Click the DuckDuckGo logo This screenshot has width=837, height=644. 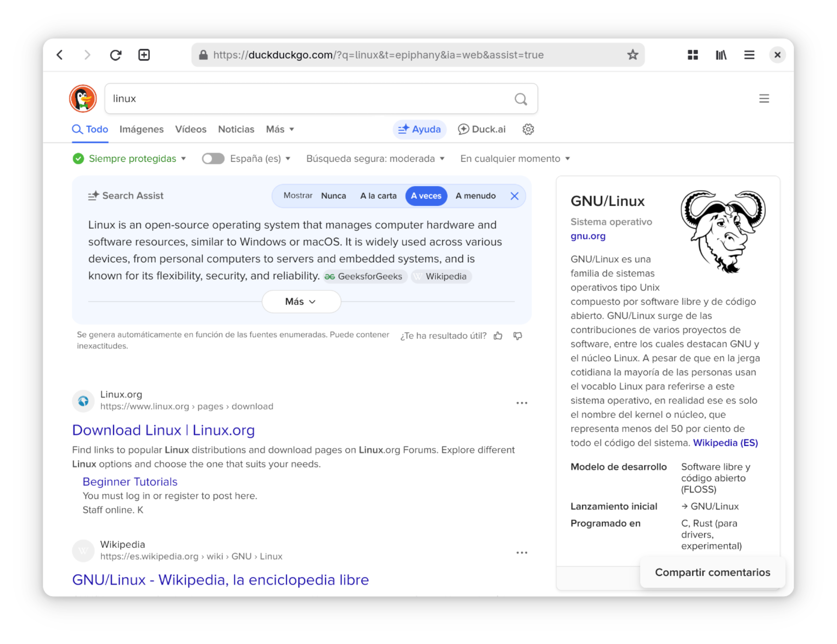(x=83, y=99)
